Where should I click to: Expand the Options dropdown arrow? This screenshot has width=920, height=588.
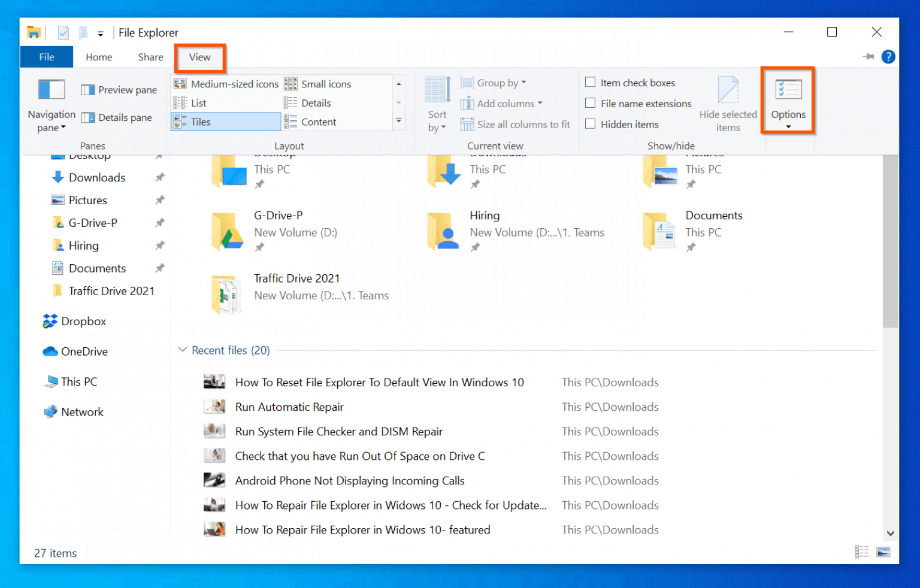[x=788, y=126]
